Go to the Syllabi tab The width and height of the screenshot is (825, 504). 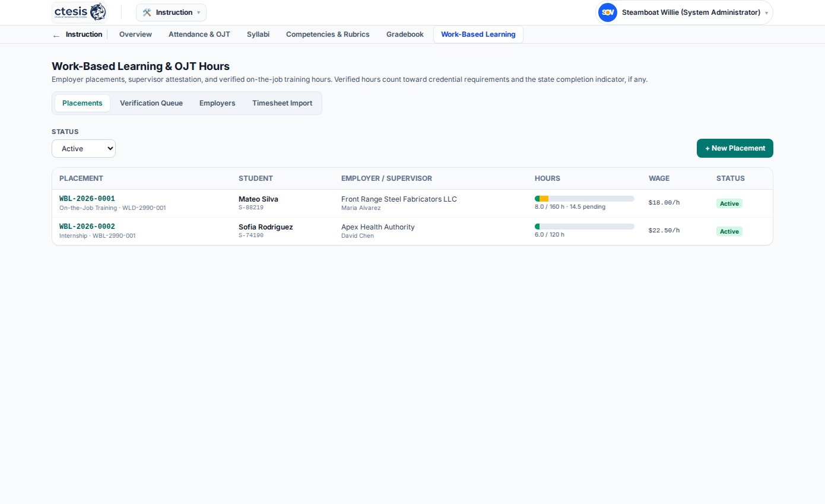[x=258, y=34]
